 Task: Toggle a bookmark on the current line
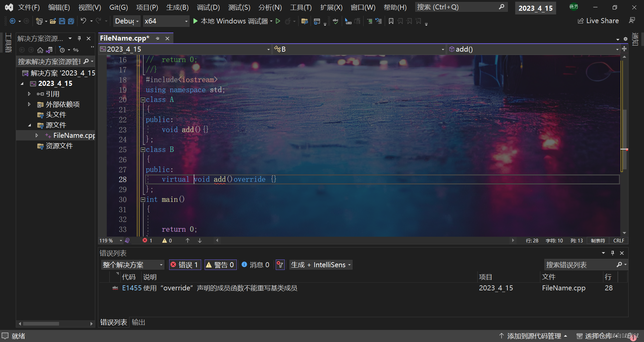click(x=391, y=21)
